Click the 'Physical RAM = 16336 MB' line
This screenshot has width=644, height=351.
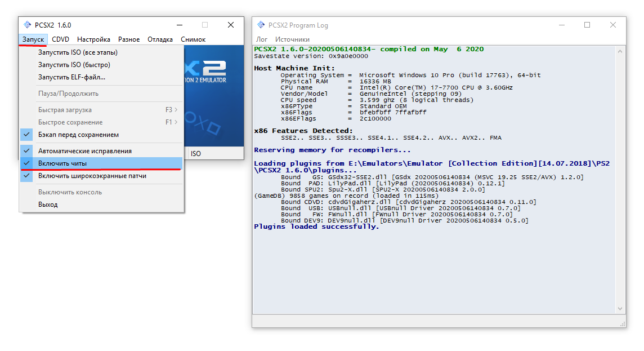[x=336, y=81]
